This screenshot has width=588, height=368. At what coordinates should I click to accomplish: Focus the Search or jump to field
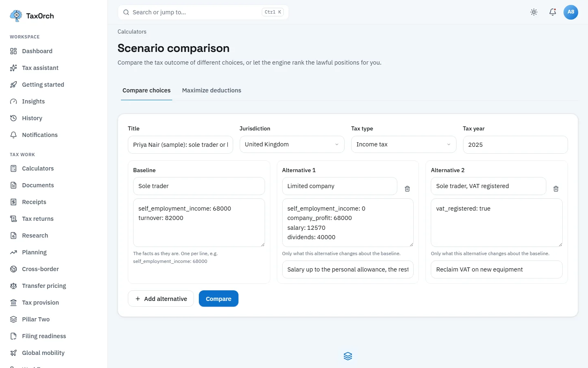(x=203, y=12)
